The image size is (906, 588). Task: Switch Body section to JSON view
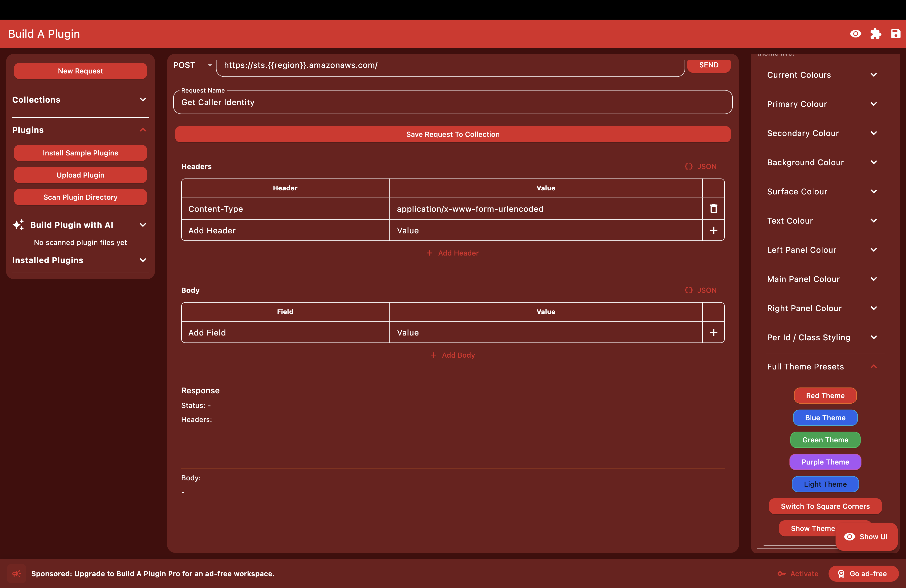coord(700,290)
